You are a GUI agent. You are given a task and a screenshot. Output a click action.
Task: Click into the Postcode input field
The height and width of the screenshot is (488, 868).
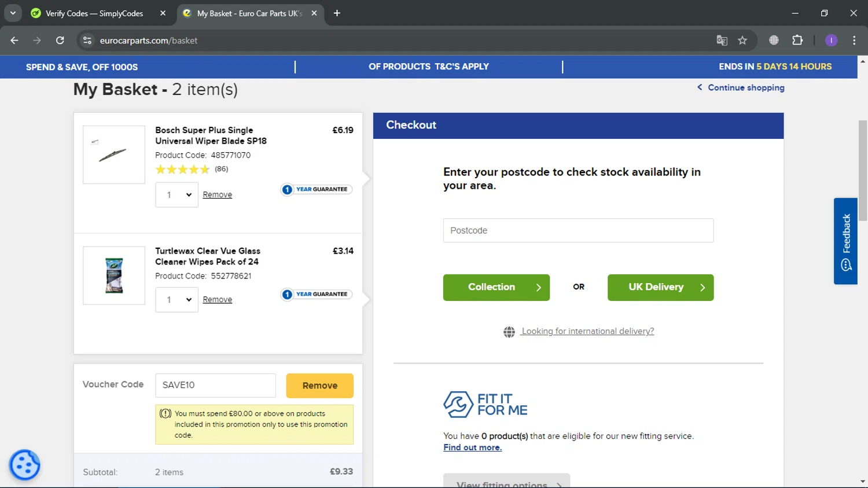(x=578, y=230)
